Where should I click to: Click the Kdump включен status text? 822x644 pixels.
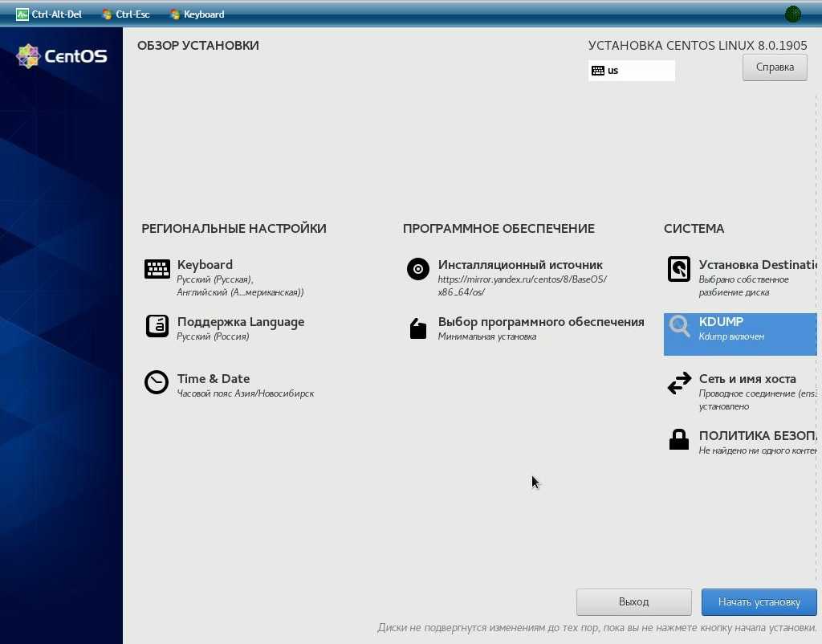731,336
